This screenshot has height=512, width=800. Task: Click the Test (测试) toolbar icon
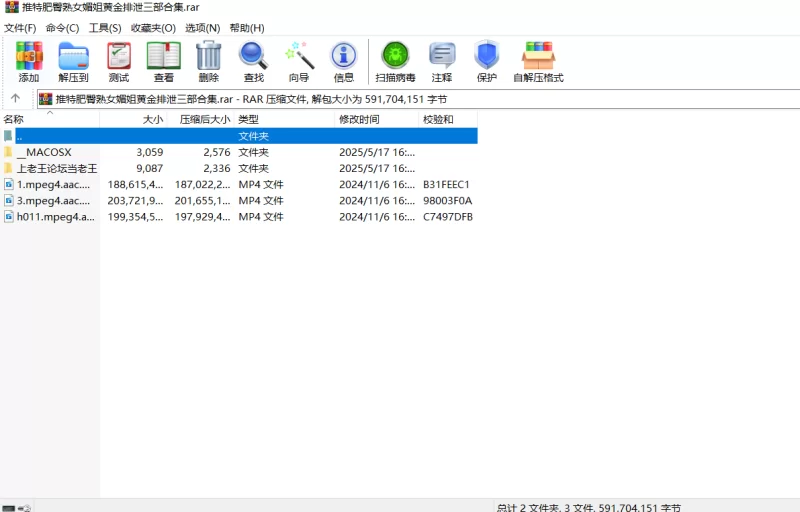pos(119,55)
